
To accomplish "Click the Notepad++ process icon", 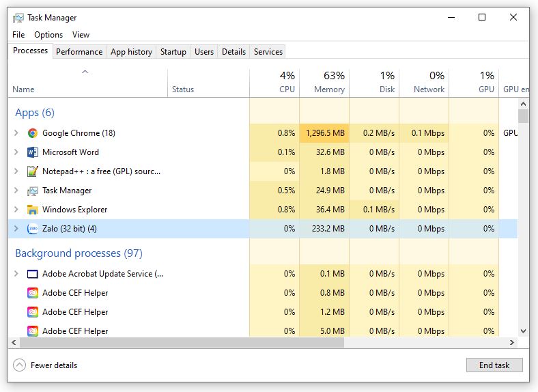I will pos(32,171).
